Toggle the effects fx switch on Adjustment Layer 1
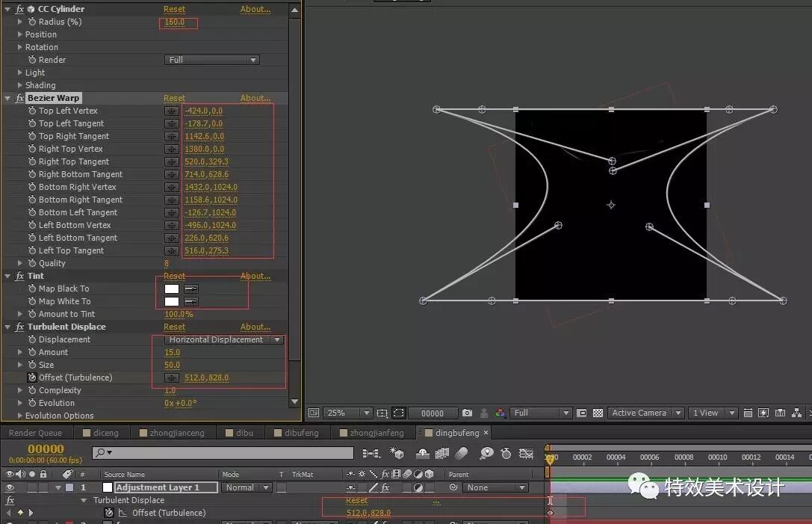This screenshot has width=812, height=524. 385,487
